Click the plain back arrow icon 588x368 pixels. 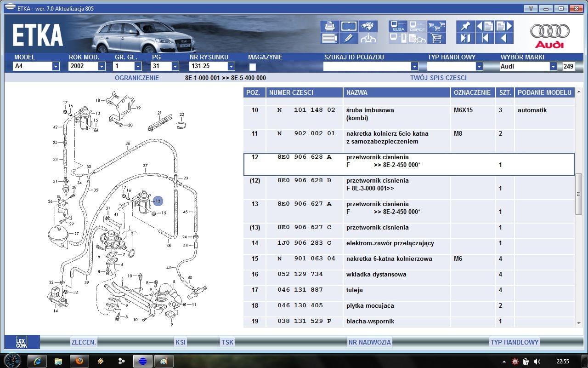coord(503,38)
